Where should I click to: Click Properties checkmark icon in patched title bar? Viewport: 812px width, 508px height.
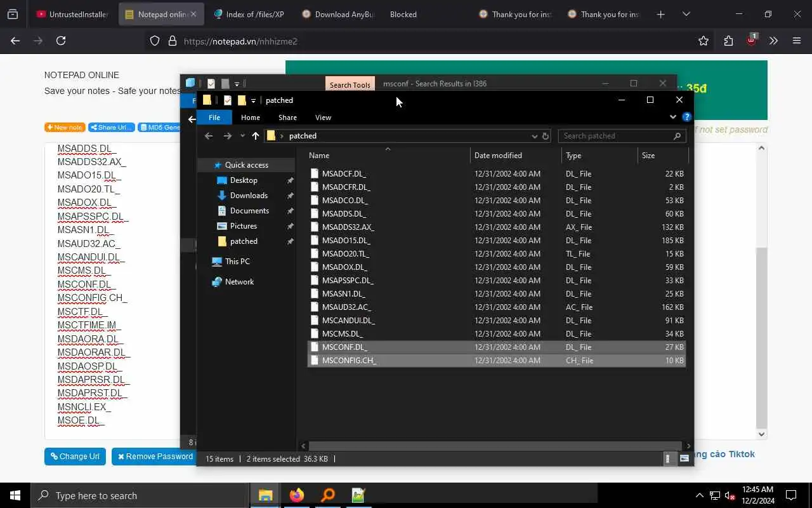point(228,100)
